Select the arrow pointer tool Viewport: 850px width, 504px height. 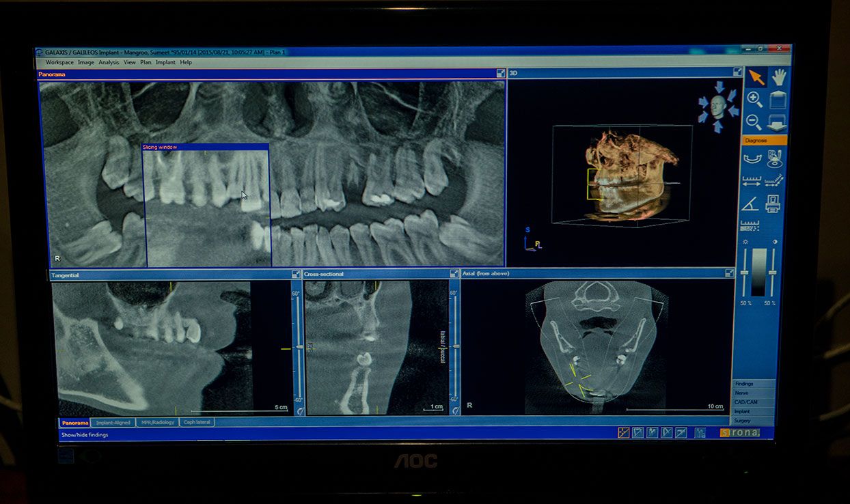pyautogui.click(x=756, y=77)
